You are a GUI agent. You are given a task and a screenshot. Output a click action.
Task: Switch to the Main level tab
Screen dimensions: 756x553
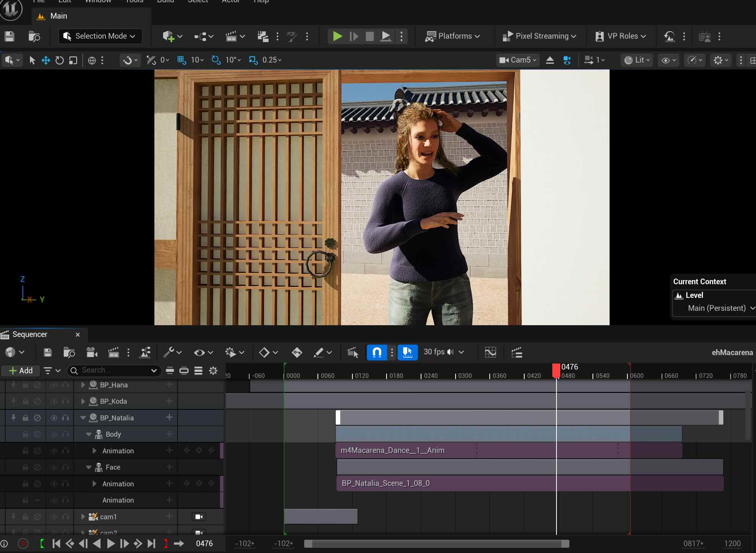coord(58,16)
